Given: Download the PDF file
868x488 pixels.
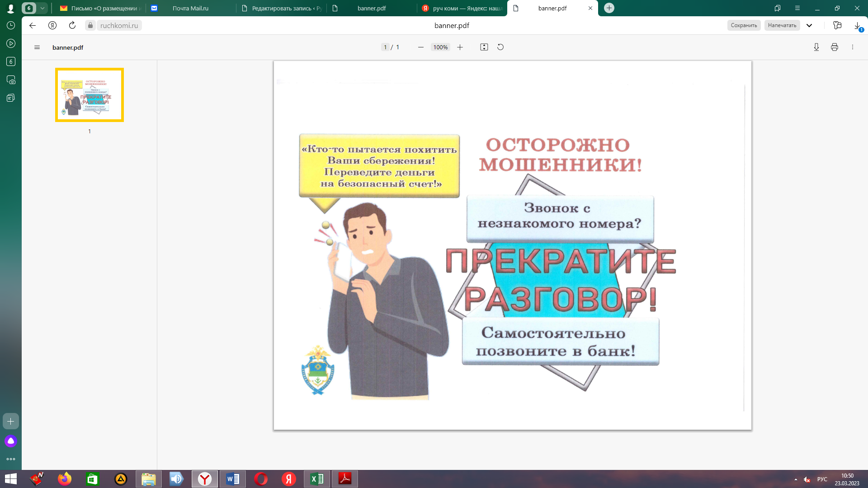Looking at the screenshot, I should pyautogui.click(x=816, y=47).
